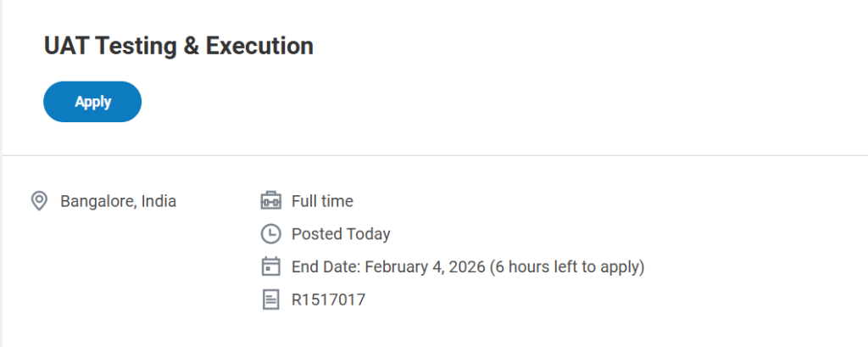Screen dimensions: 868x347
Task: Click the calendar icon beside End Date
Action: [270, 266]
